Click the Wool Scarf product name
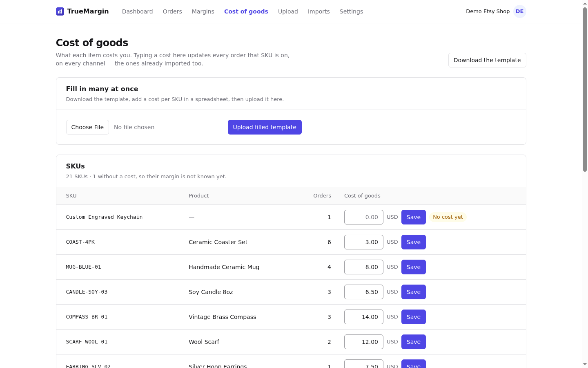Viewport: 588px width, 368px height. pyautogui.click(x=204, y=342)
